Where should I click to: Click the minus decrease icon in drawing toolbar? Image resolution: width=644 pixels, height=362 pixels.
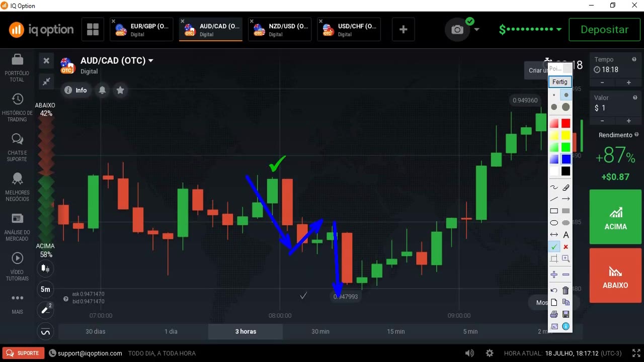566,275
